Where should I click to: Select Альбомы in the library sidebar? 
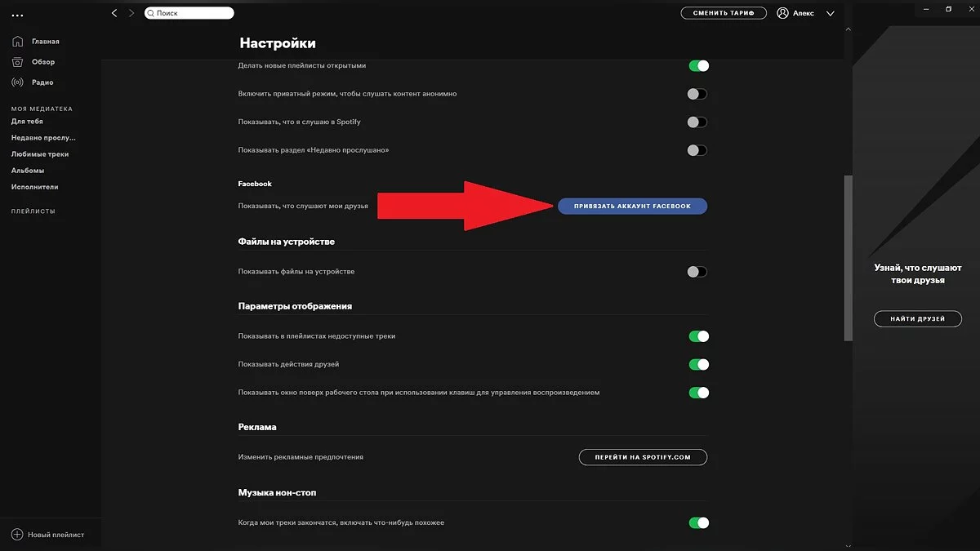(28, 171)
